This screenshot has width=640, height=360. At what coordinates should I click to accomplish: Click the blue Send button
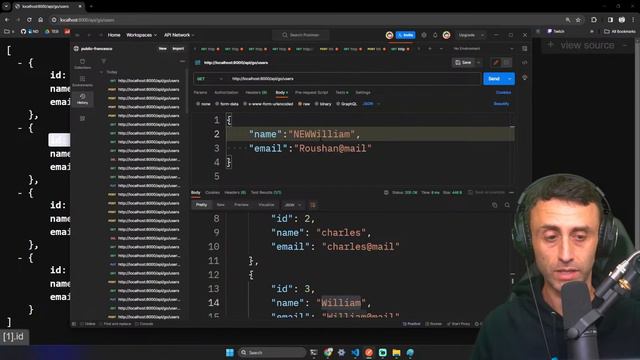(494, 79)
